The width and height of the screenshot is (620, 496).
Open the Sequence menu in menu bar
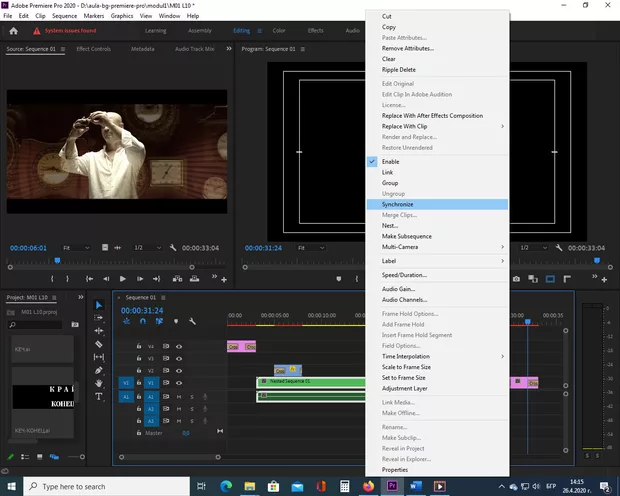click(64, 16)
